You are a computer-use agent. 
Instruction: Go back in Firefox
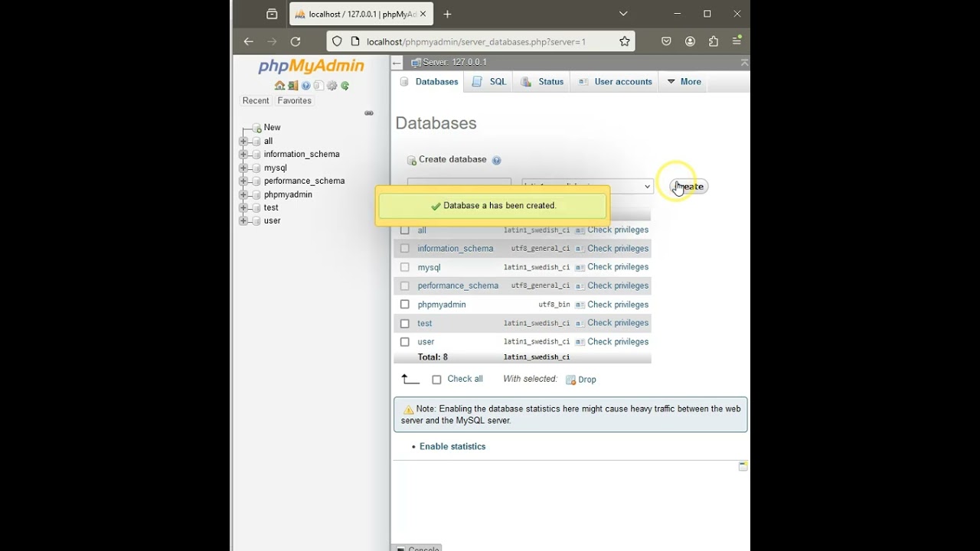pyautogui.click(x=248, y=41)
